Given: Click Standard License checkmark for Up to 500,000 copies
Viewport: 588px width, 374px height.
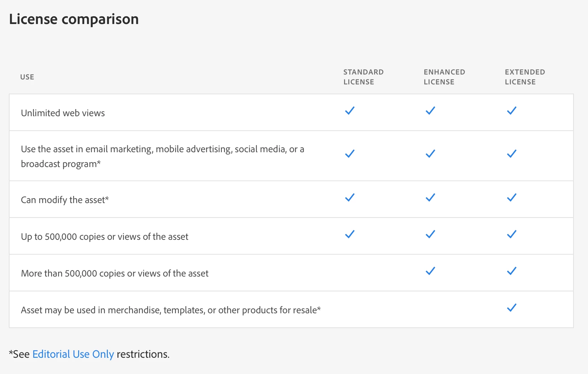Looking at the screenshot, I should coord(350,235).
